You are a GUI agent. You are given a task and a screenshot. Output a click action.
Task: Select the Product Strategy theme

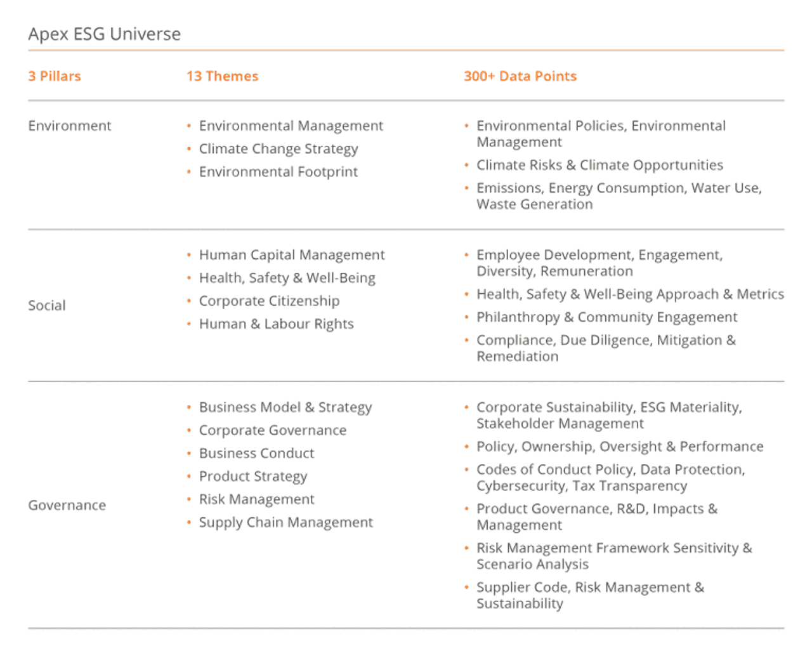[253, 477]
